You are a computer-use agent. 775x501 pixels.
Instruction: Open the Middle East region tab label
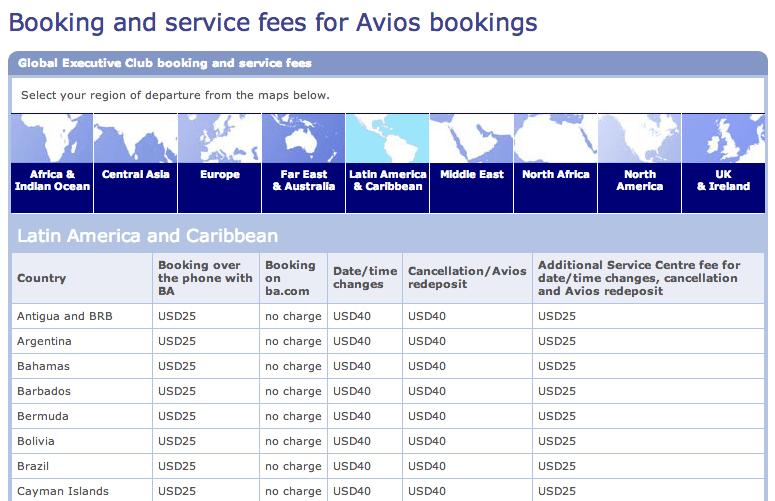coord(472,174)
